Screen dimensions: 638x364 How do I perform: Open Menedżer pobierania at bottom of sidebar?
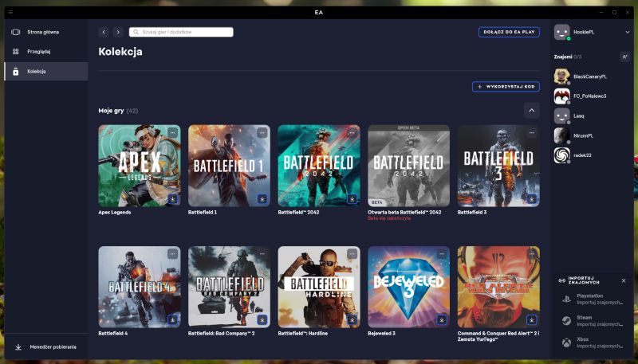(x=46, y=347)
